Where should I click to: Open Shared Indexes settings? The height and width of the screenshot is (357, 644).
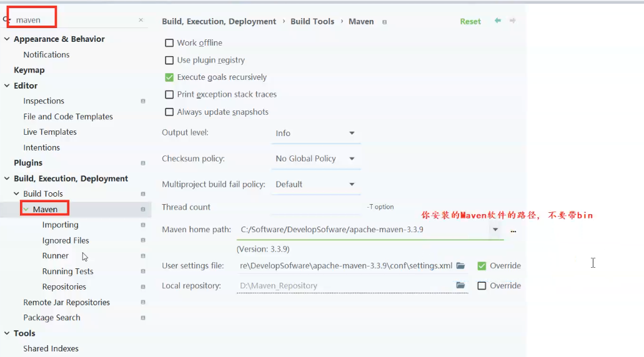tap(51, 348)
